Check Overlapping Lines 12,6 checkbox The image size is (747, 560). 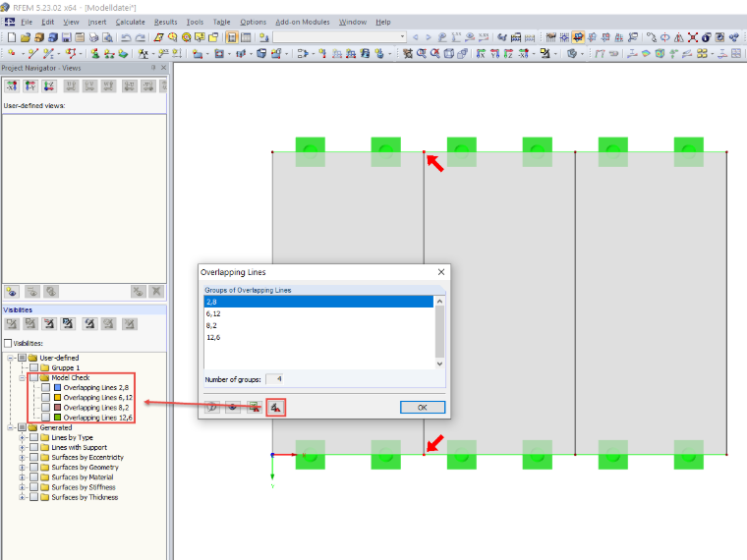(46, 418)
